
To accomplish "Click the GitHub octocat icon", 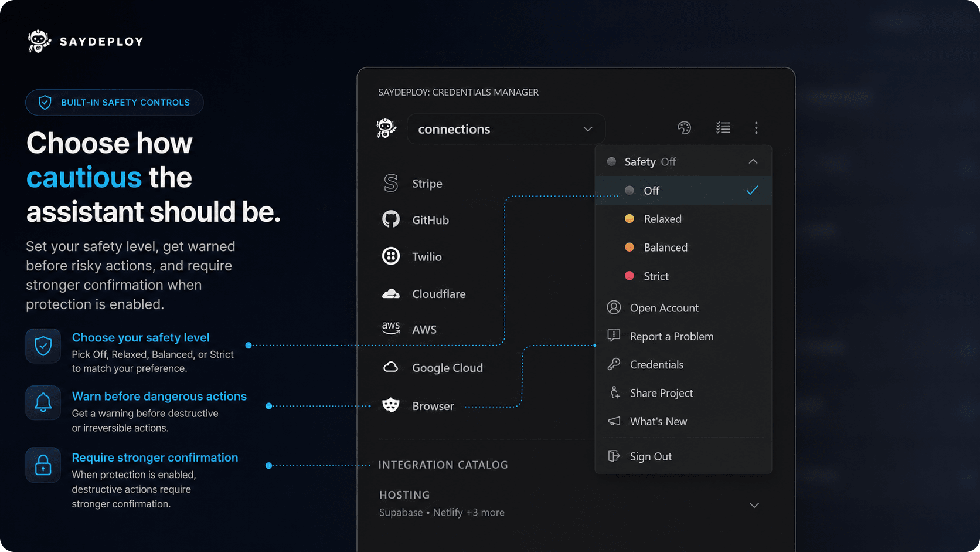I will pyautogui.click(x=391, y=219).
